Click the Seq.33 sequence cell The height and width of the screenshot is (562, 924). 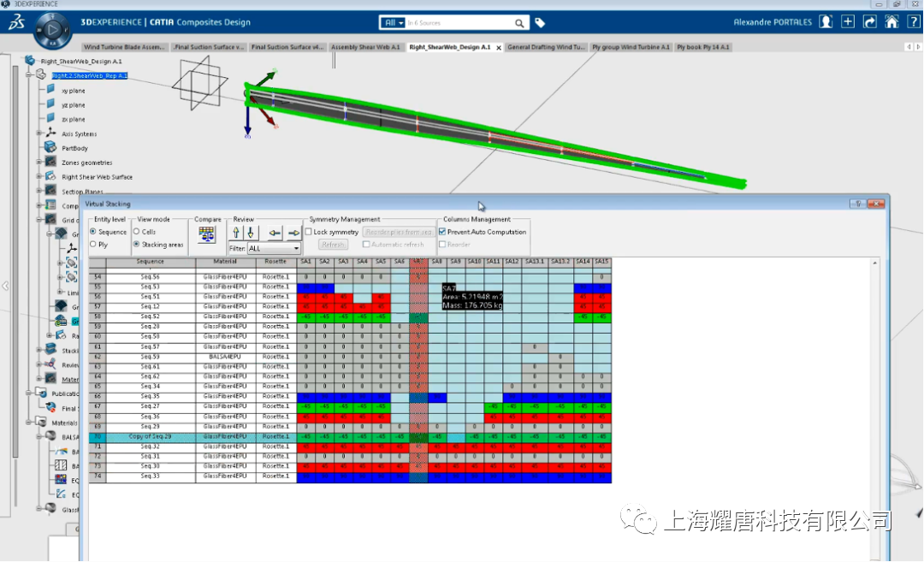[151, 476]
